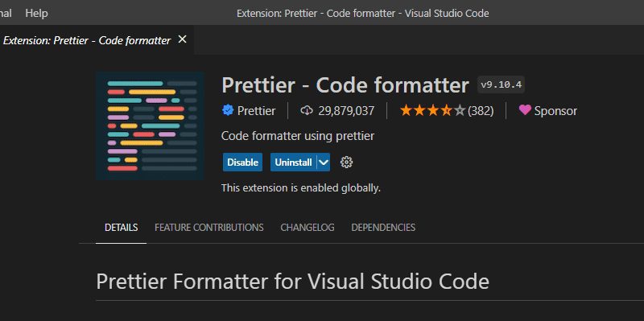This screenshot has height=321, width=644.
Task: Close the Prettier extension tab
Action: click(x=183, y=39)
